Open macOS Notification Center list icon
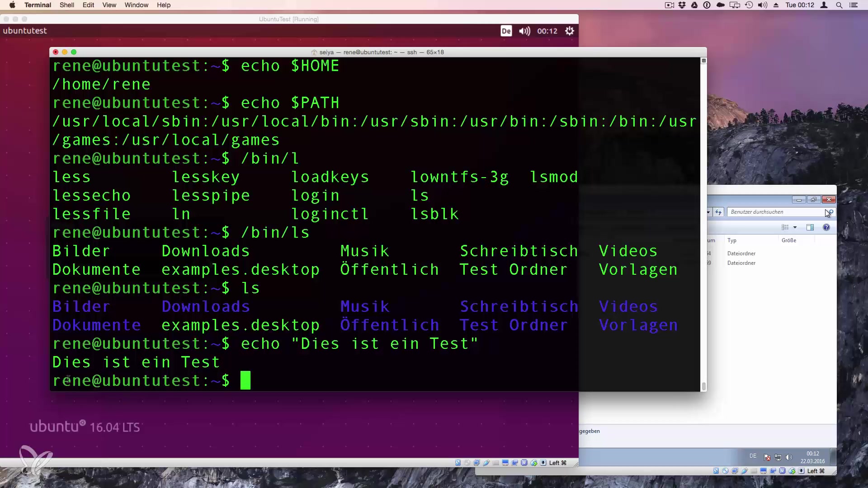Image resolution: width=868 pixels, height=488 pixels. [x=854, y=5]
